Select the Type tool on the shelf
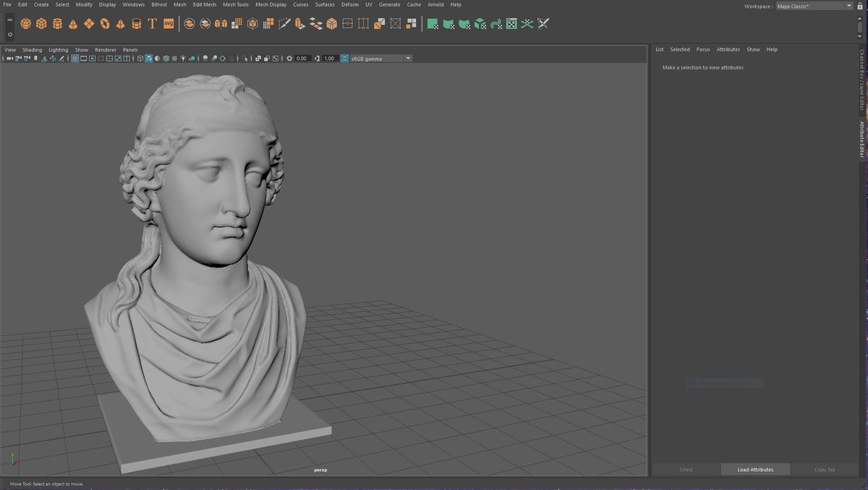This screenshot has width=868, height=490. coord(152,23)
